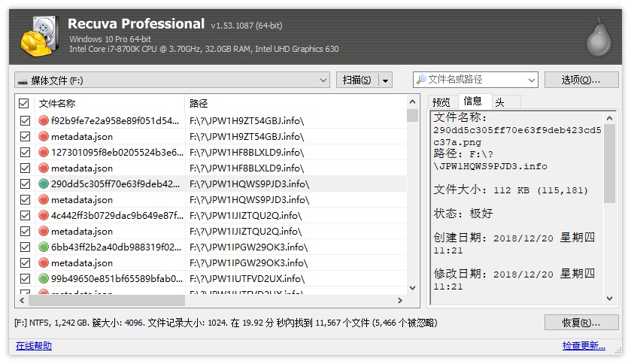
Task: Click file list scroll right arrow
Action: coord(399,300)
